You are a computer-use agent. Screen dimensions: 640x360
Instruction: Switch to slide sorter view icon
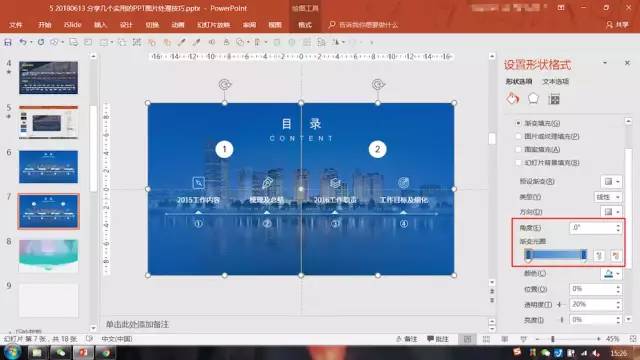coord(486,339)
